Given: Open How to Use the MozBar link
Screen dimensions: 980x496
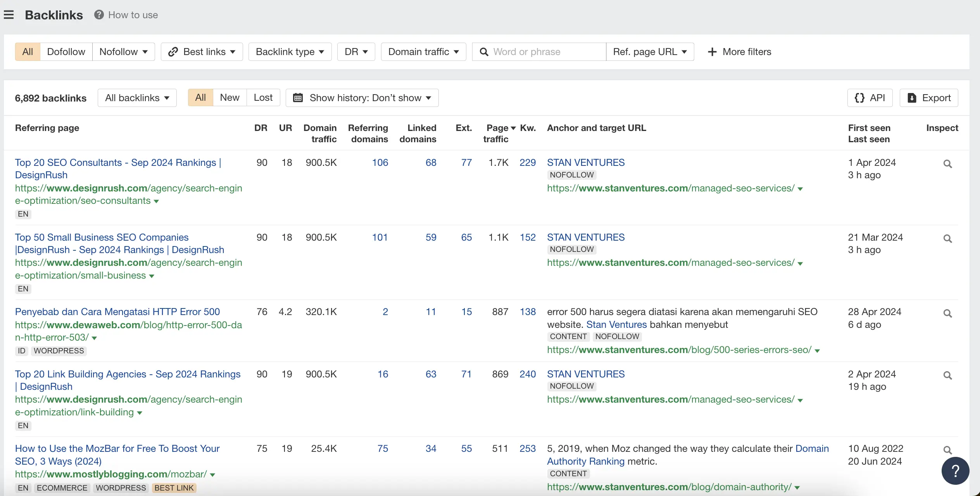Looking at the screenshot, I should 117,455.
